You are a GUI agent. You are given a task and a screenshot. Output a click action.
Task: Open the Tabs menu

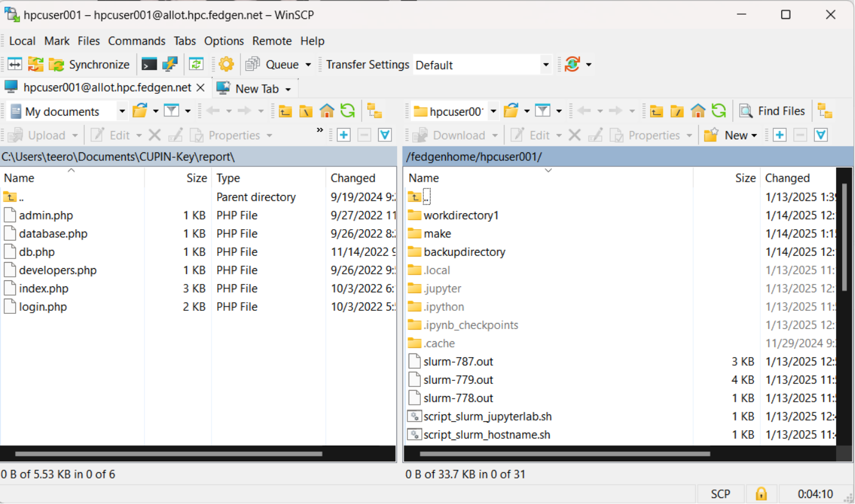[x=185, y=41]
